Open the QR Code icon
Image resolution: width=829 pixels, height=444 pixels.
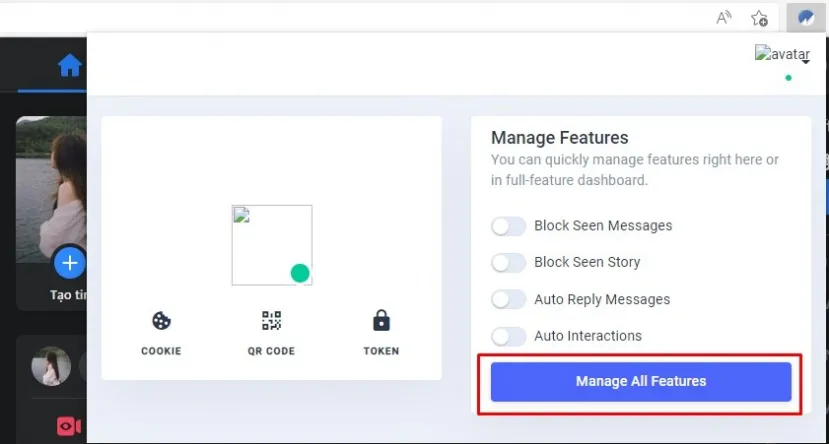(271, 321)
